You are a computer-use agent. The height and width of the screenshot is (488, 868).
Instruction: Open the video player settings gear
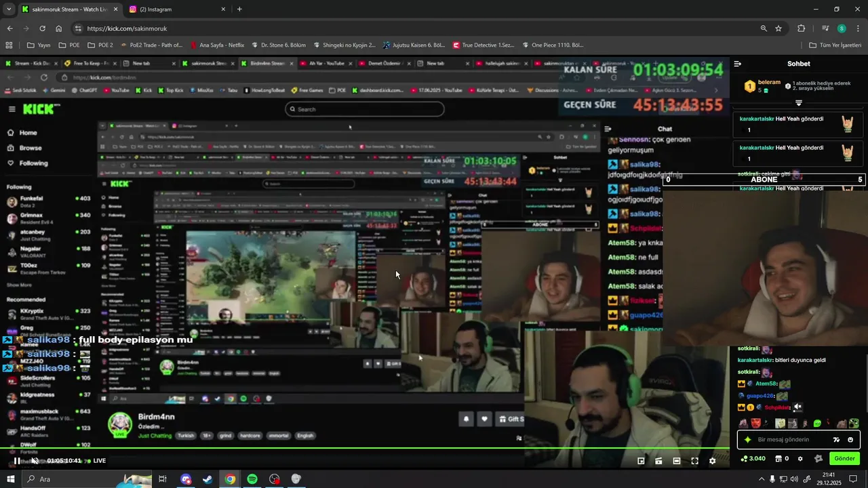pyautogui.click(x=712, y=461)
